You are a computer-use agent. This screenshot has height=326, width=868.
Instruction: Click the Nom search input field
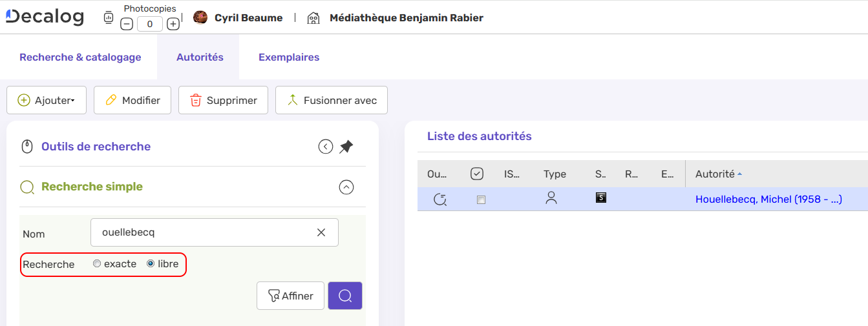coord(215,232)
